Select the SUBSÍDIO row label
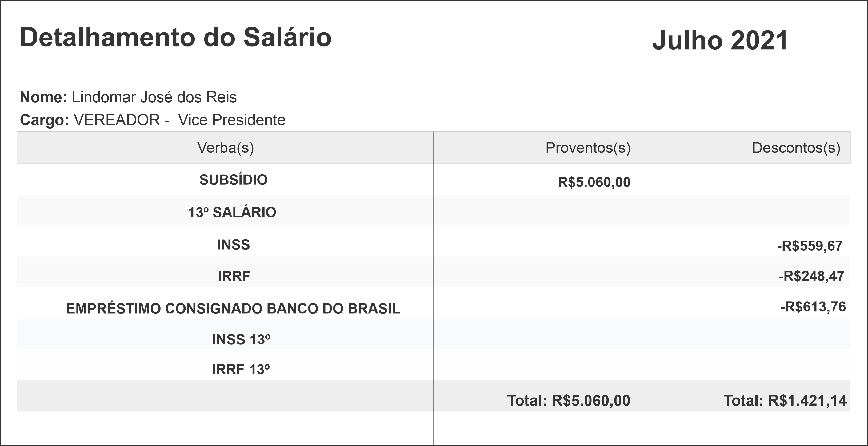Screen dimensions: 868x446 pos(233,180)
